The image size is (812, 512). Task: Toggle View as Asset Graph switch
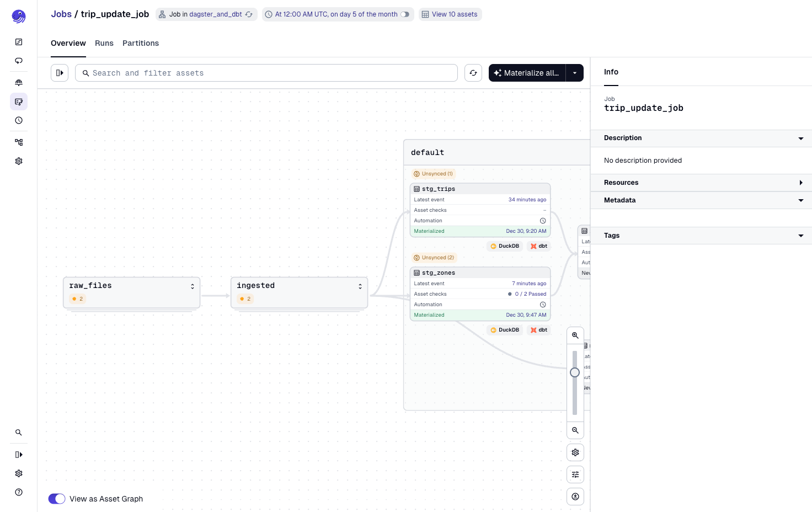coord(57,498)
